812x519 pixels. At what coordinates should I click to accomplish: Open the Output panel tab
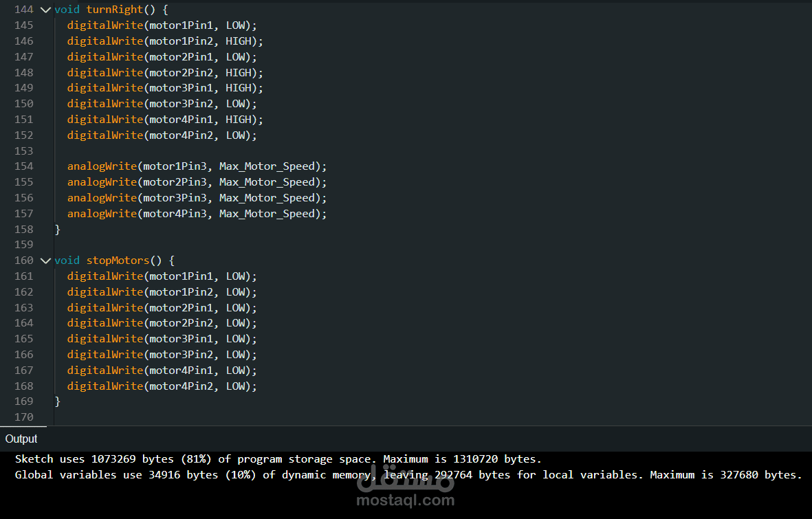click(21, 439)
